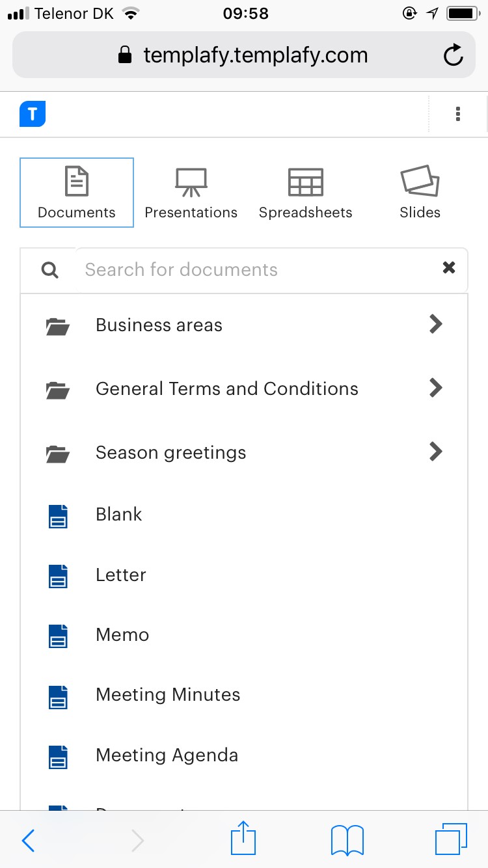488x868 pixels.
Task: Open the Blank document template
Action: pos(244,515)
